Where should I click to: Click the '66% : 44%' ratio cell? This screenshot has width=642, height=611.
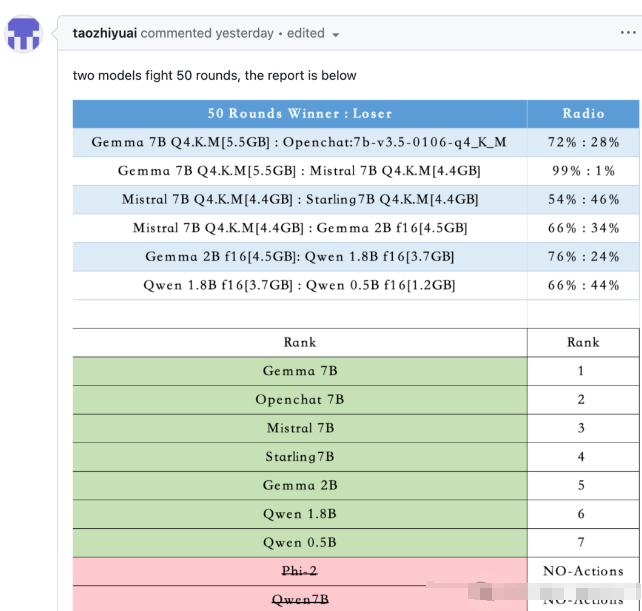click(x=583, y=285)
